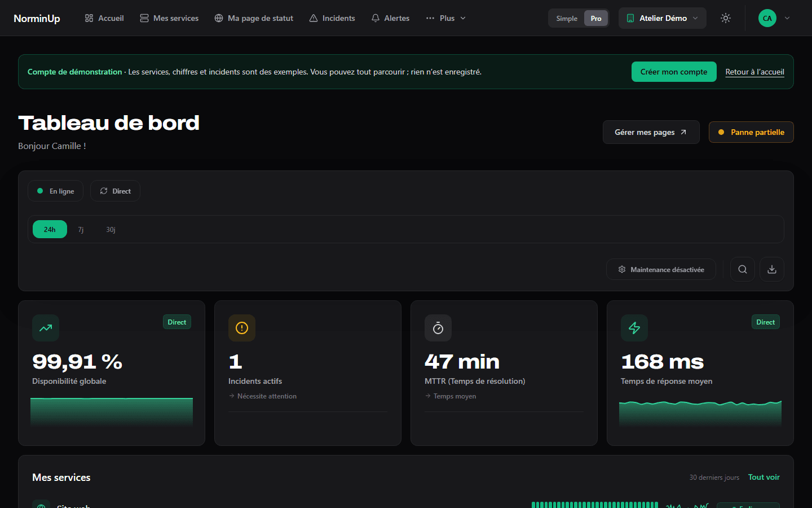Toggle Direct live refresh

point(115,191)
